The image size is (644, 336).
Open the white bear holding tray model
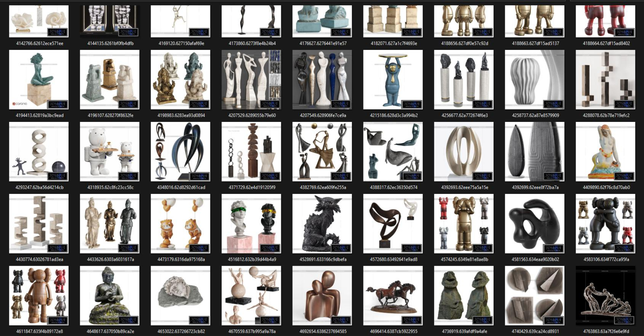[x=109, y=152]
